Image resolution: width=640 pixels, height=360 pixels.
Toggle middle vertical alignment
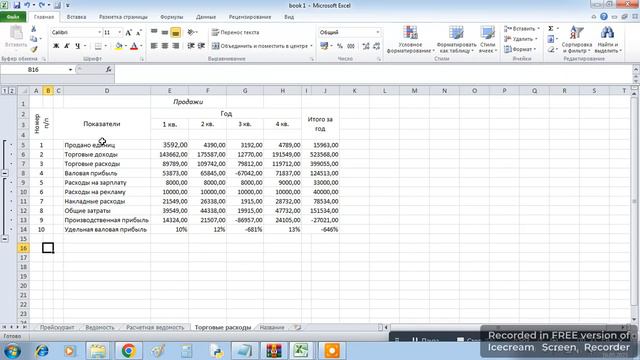164,32
